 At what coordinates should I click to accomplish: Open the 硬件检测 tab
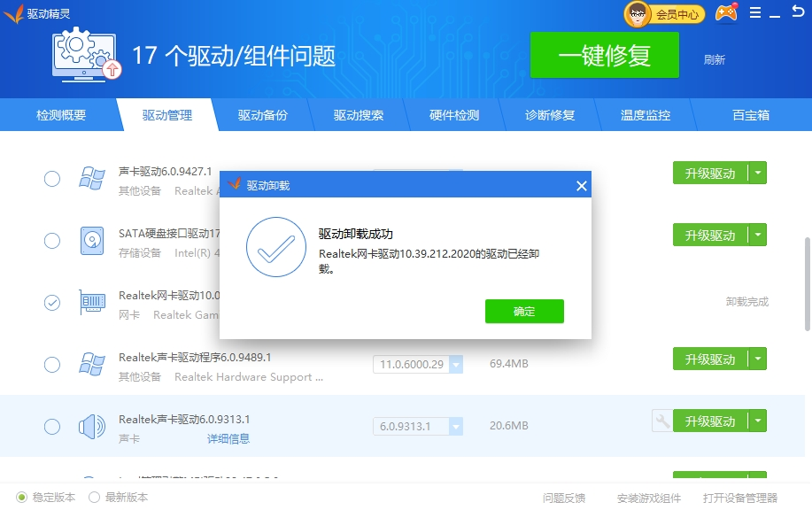[x=454, y=115]
